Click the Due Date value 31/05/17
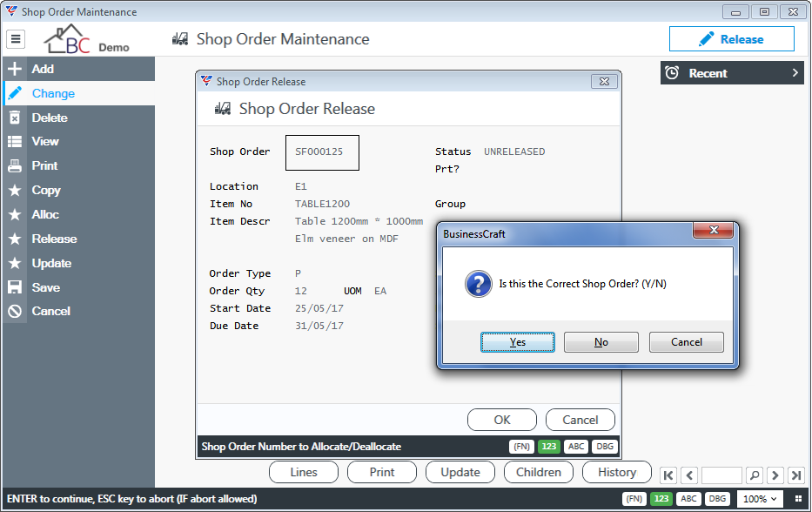 [319, 326]
